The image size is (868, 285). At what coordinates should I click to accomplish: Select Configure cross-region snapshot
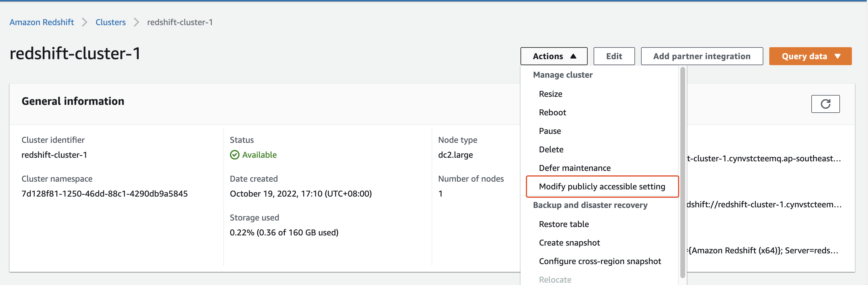coord(600,261)
